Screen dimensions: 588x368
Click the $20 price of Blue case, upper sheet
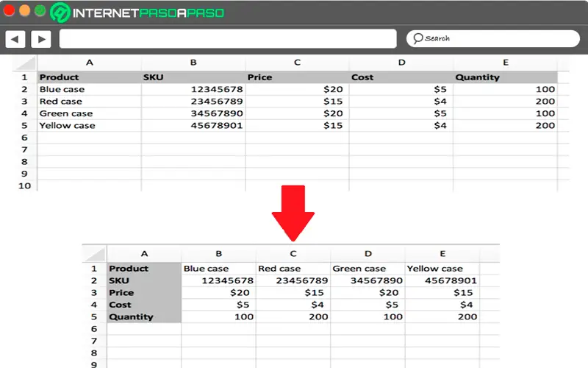click(x=298, y=89)
